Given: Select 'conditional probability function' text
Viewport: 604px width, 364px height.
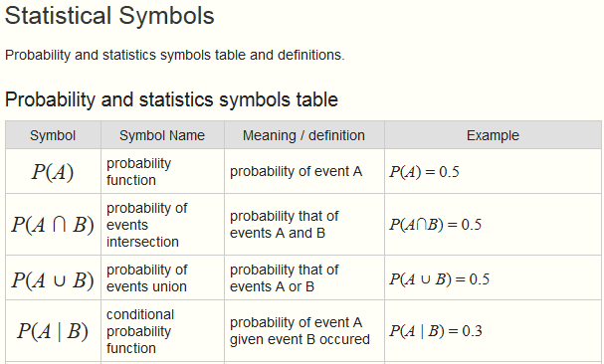Looking at the screenshot, I should pyautogui.click(x=140, y=331).
